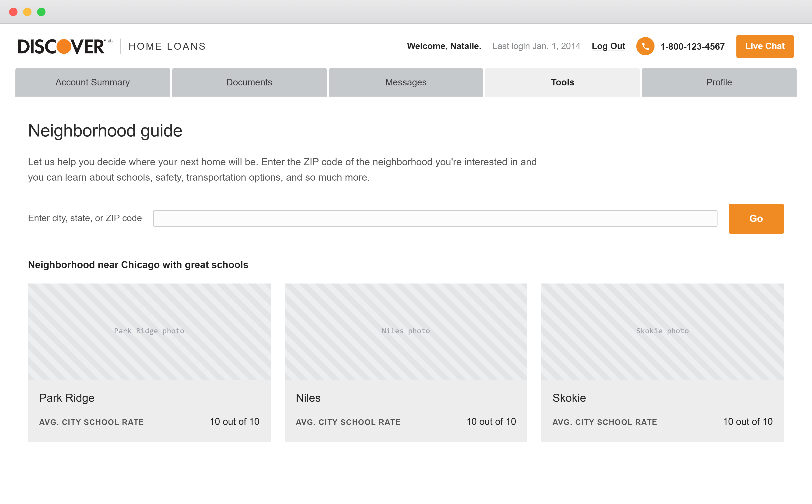This screenshot has height=504, width=812.
Task: Click the Log Out link
Action: click(x=608, y=46)
